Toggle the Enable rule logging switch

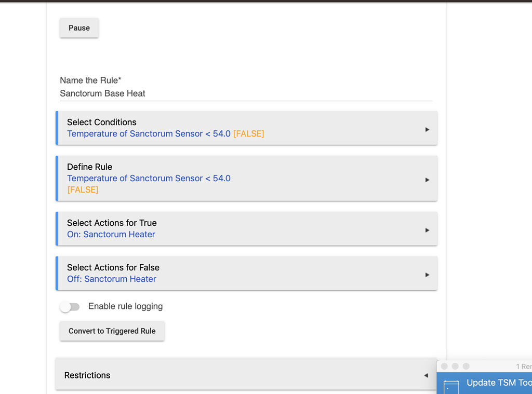click(70, 307)
